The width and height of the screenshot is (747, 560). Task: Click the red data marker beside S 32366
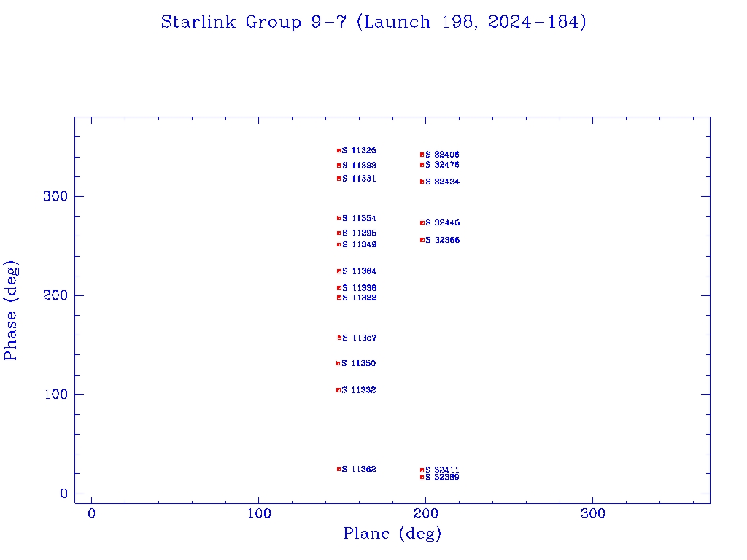tap(422, 240)
